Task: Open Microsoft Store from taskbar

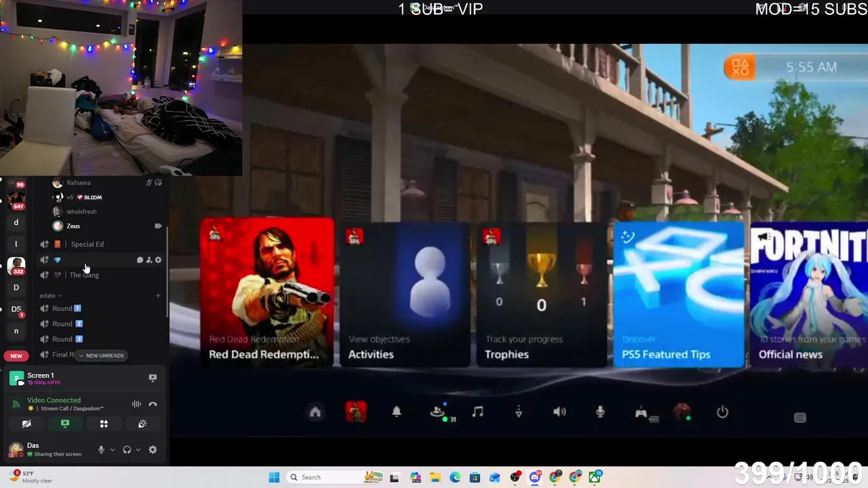Action: [x=475, y=477]
